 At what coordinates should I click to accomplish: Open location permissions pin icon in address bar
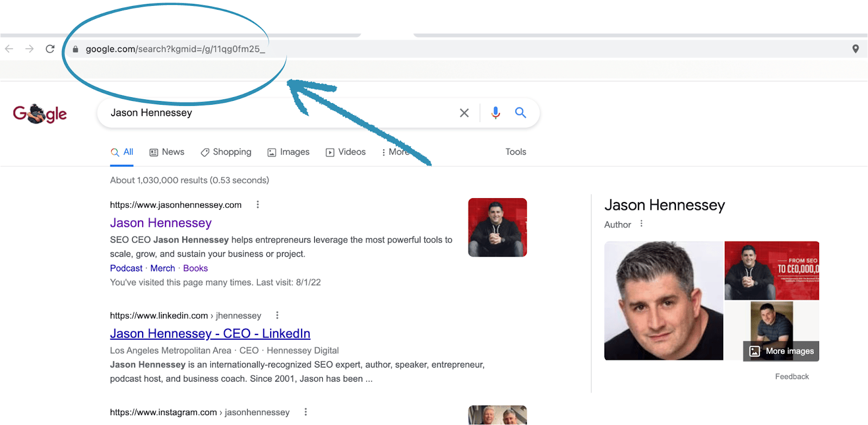click(856, 49)
